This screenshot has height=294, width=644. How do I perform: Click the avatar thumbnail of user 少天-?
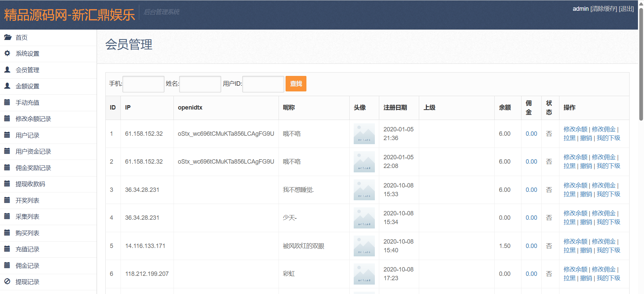coord(364,218)
